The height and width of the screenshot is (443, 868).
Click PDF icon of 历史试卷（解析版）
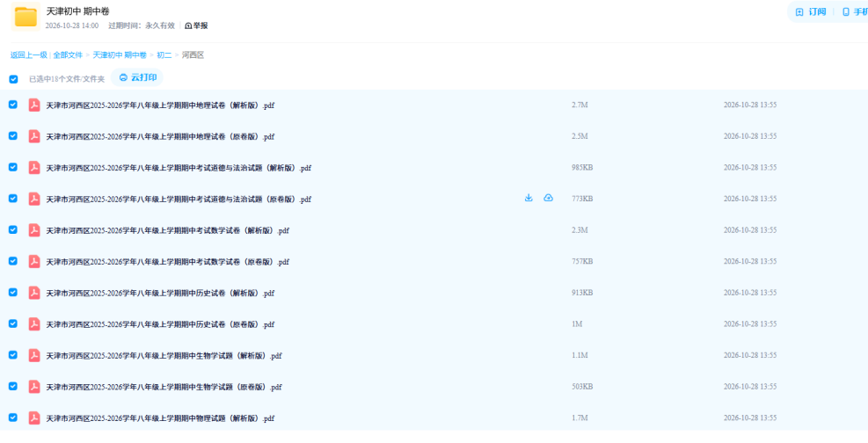(34, 293)
